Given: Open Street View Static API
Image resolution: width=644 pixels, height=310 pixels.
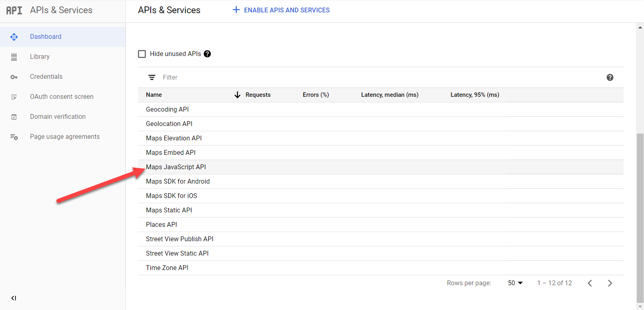Looking at the screenshot, I should [x=381, y=254].
